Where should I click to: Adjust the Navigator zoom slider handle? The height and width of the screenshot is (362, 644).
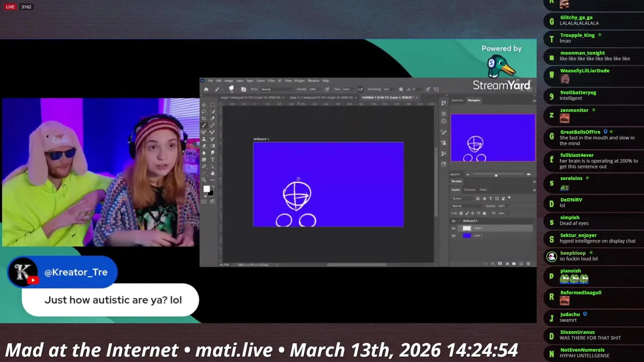tap(496, 175)
